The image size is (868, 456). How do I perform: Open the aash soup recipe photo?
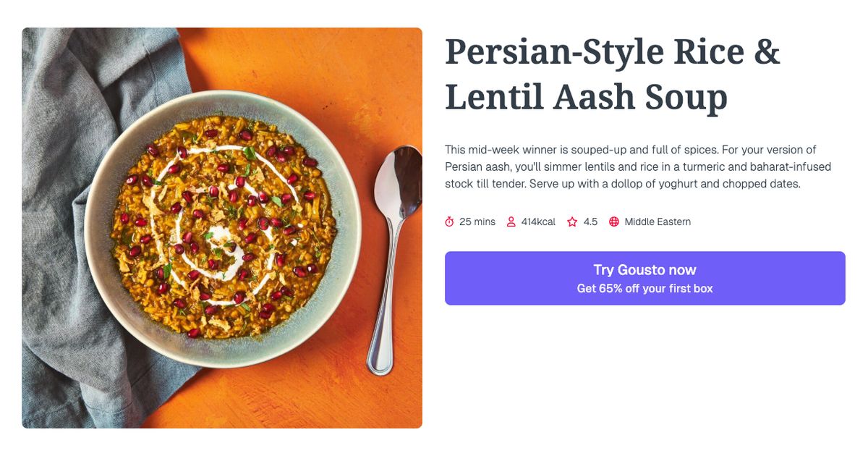[221, 227]
